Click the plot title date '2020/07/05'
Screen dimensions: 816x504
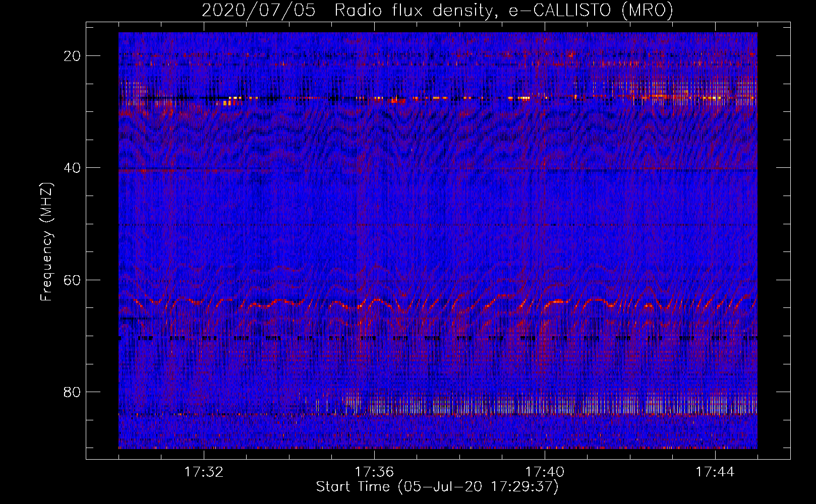coord(259,10)
